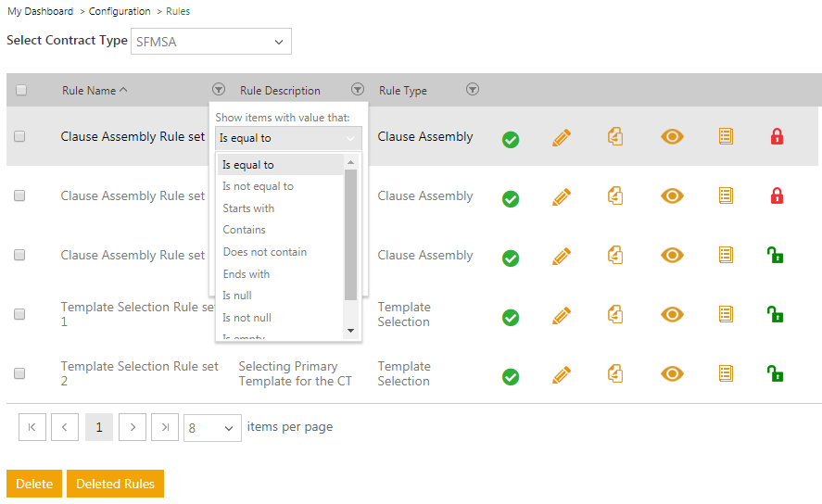
Task: Click the filter list scrollbar down arrow
Action: coord(350,331)
